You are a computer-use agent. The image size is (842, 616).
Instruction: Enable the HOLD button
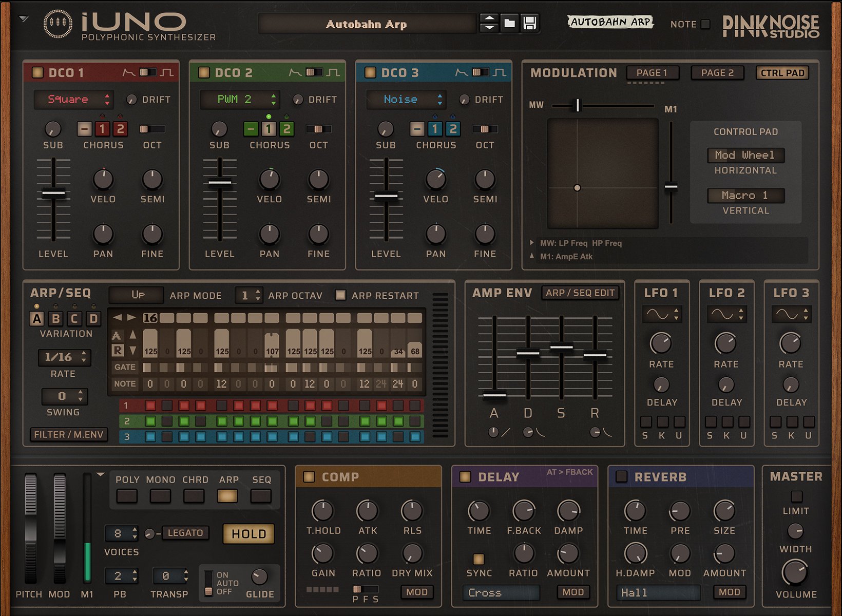[x=248, y=534]
